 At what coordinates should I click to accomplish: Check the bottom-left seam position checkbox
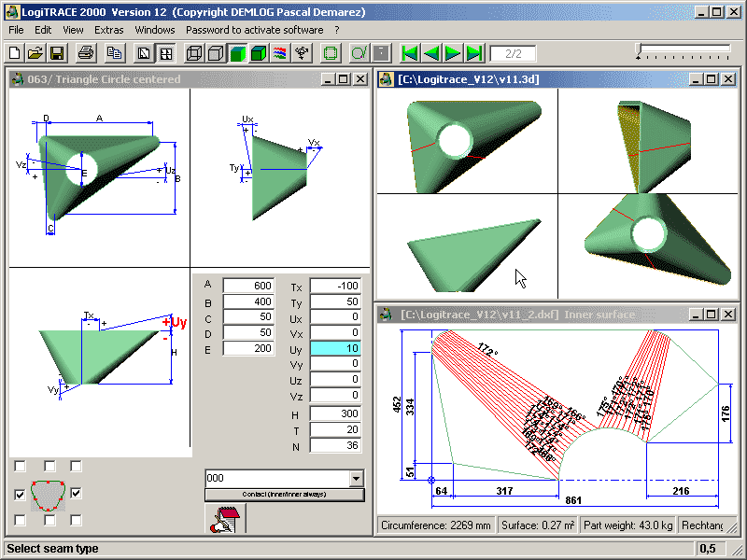[20, 520]
